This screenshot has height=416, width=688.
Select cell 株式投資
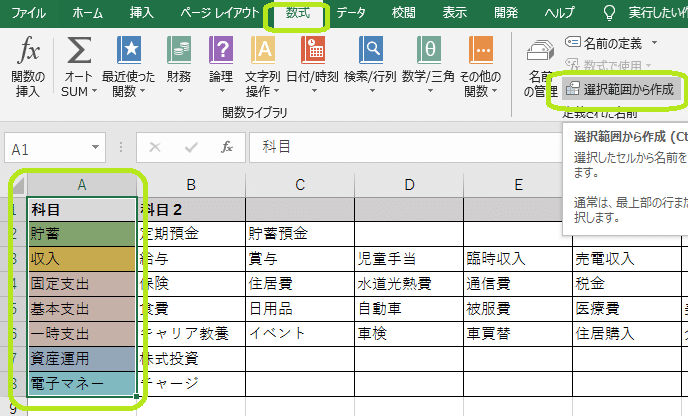coord(191,359)
